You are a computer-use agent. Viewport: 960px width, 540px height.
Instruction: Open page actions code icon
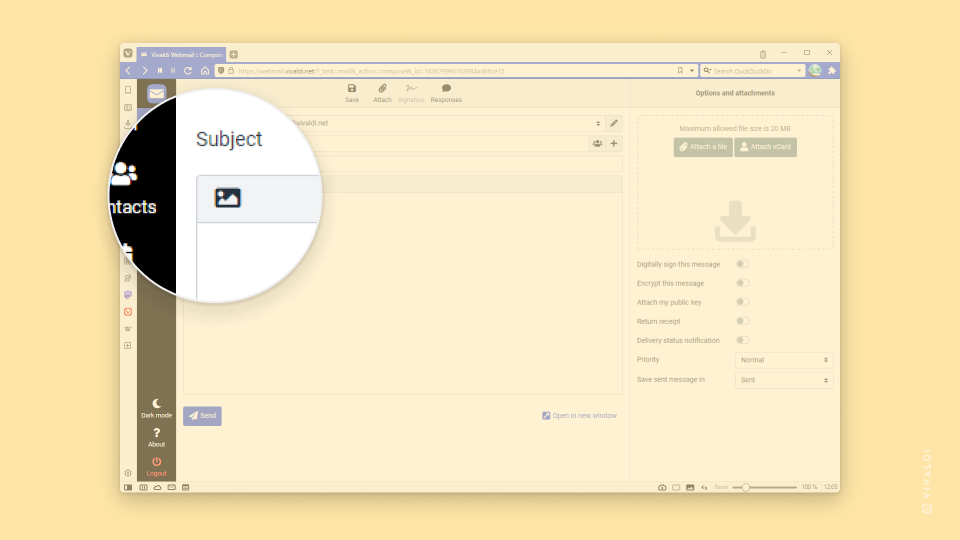point(704,487)
